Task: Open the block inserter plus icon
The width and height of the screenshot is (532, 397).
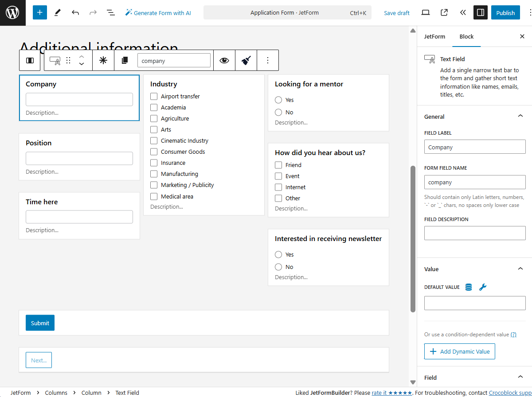Action: coord(39,12)
